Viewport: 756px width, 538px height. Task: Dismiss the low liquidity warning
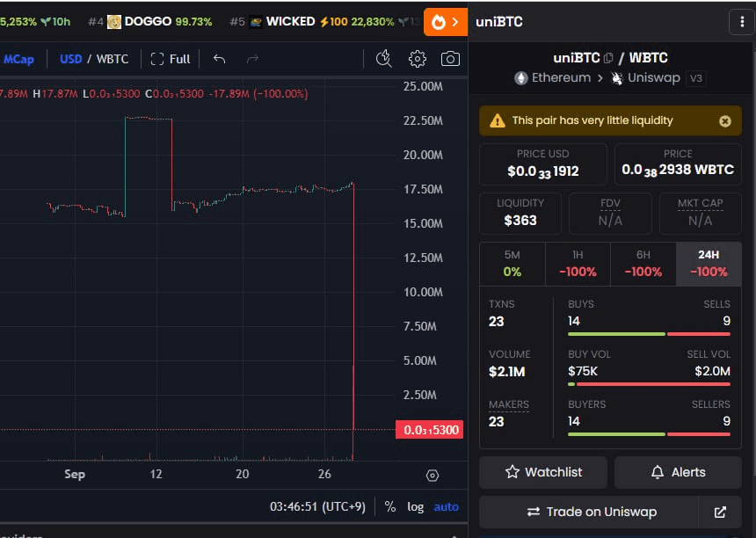click(724, 121)
